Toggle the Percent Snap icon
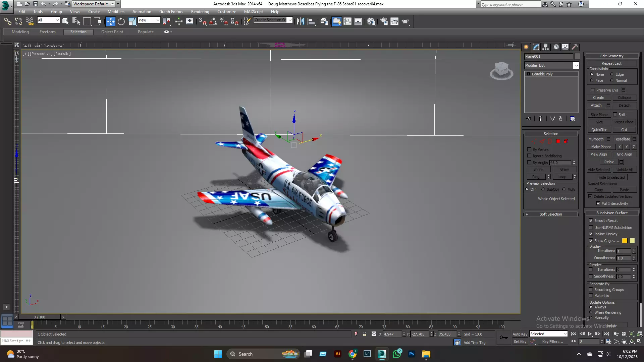Viewport: 644px width, 362px height. [x=224, y=21]
